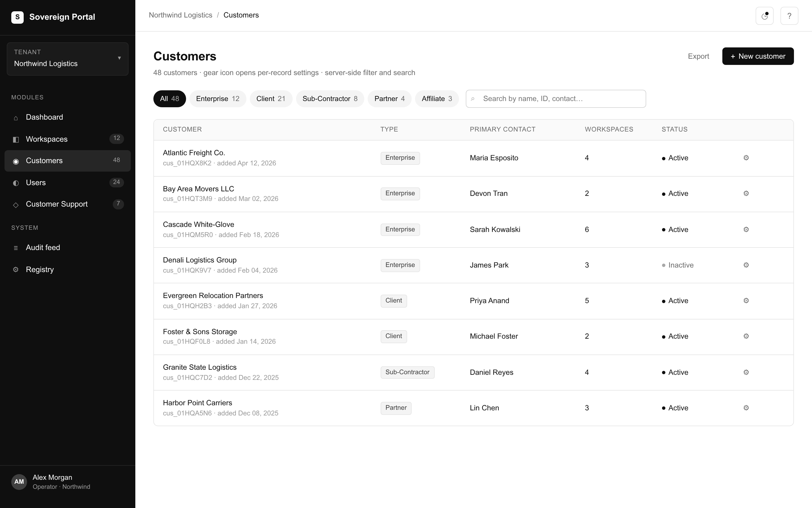Click the Client badge for Foster & Sons
Screen dimensions: 812x508
394,336
